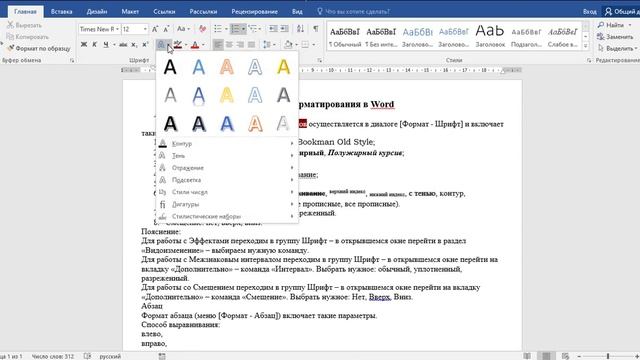Screen dimensions: 640x360
Task: Click the Заменить replace button
Action: pos(616,37)
